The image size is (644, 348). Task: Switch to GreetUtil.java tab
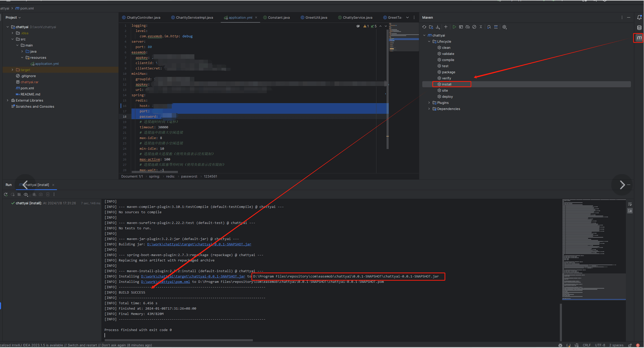314,17
